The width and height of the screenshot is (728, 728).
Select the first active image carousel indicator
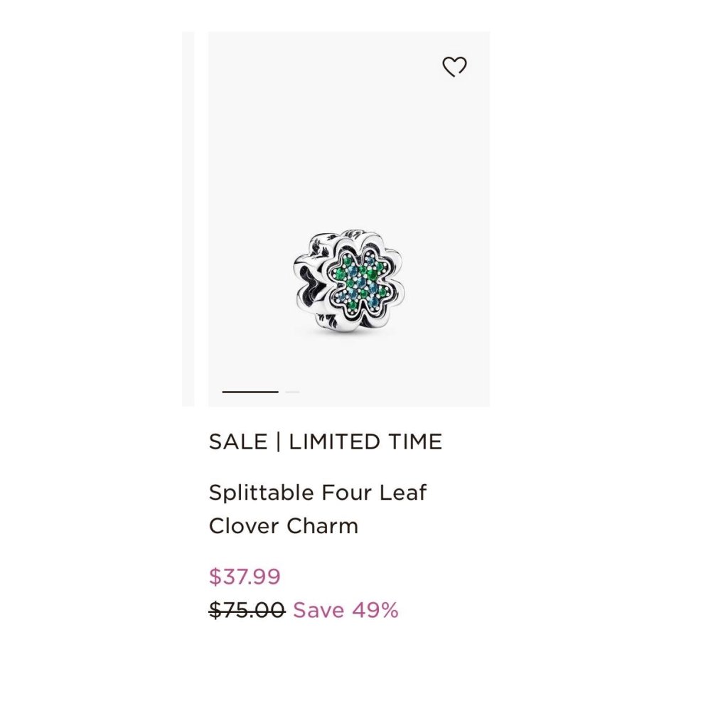(250, 392)
